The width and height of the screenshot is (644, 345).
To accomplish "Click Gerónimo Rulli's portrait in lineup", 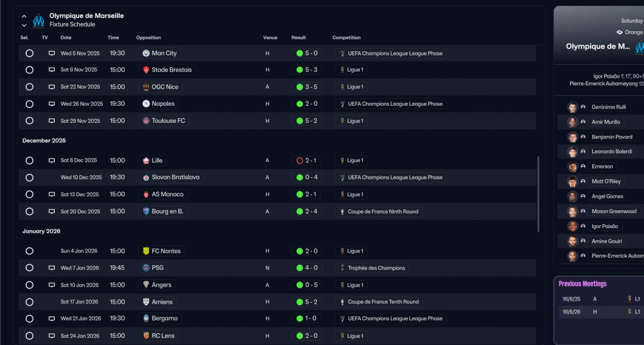I will click(573, 107).
